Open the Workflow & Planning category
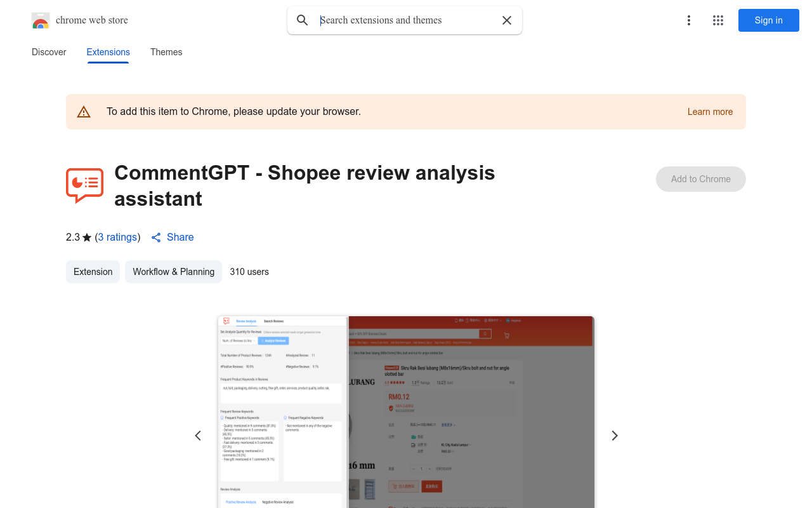The width and height of the screenshot is (812, 508). (173, 272)
